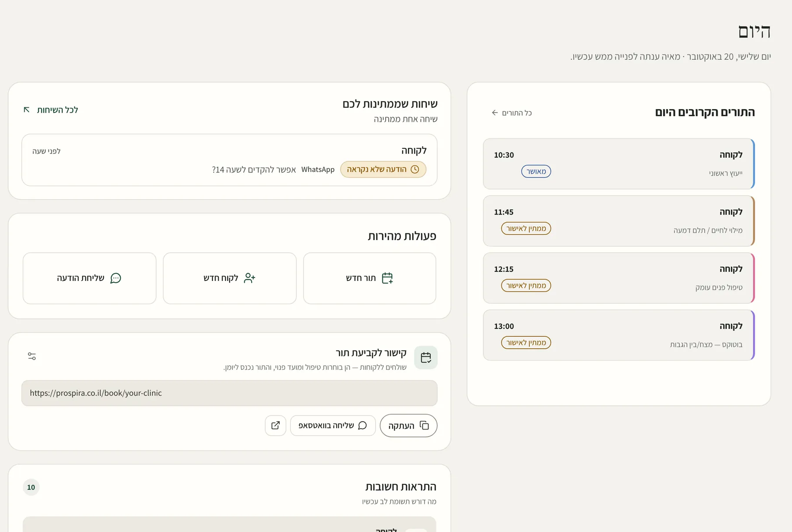
Task: Open all conversations link לכל השיחות
Action: coord(51,110)
